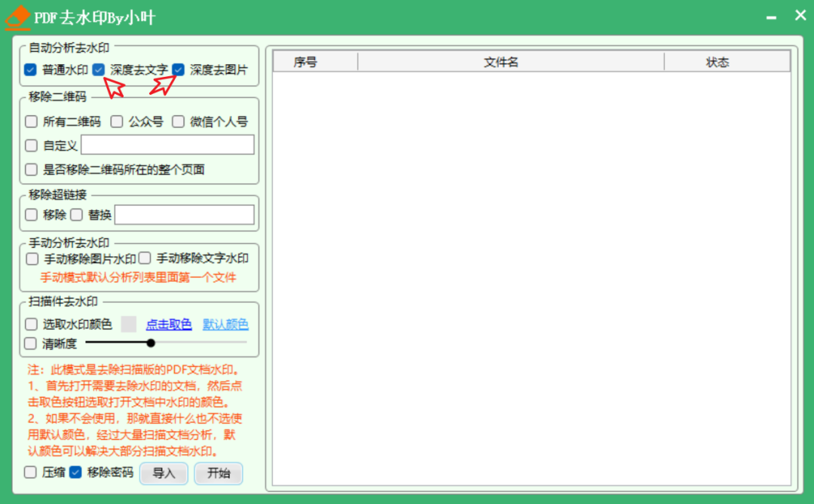Screen dimensions: 814x504
Task: Click the 状态 column header
Action: (x=727, y=63)
